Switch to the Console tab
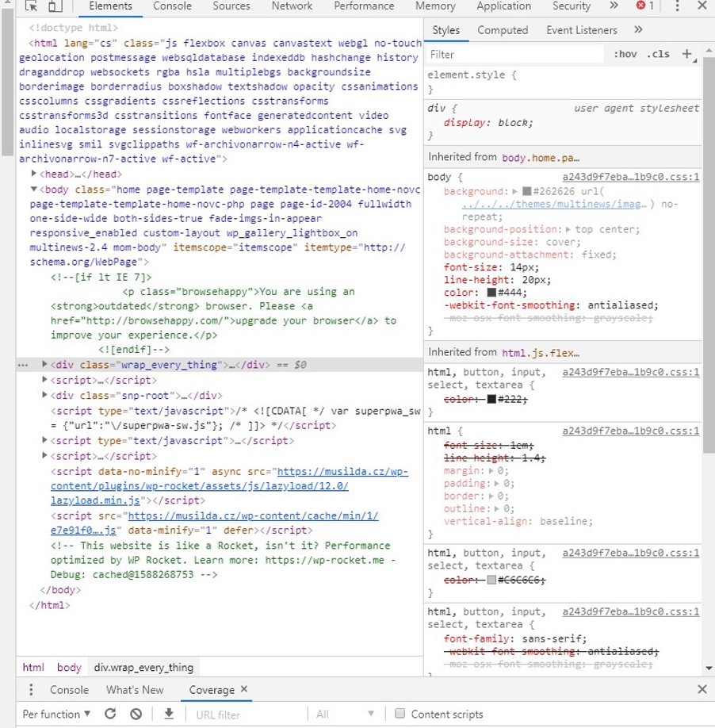 (172, 6)
